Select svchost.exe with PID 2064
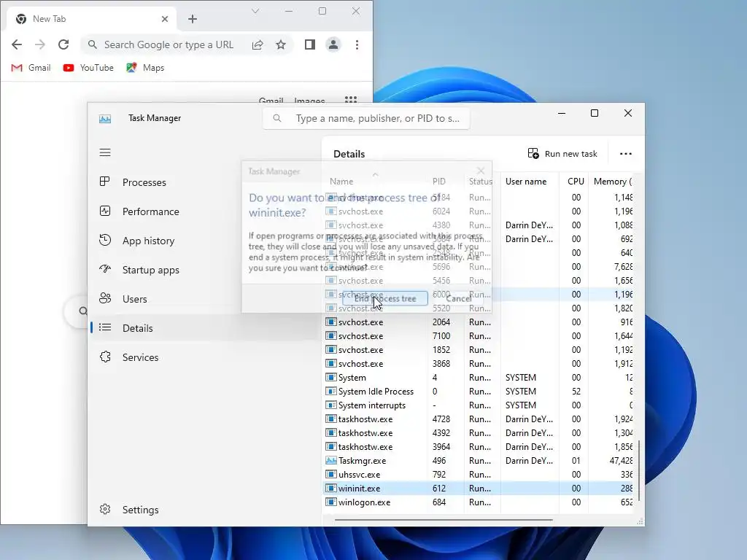 (x=479, y=322)
